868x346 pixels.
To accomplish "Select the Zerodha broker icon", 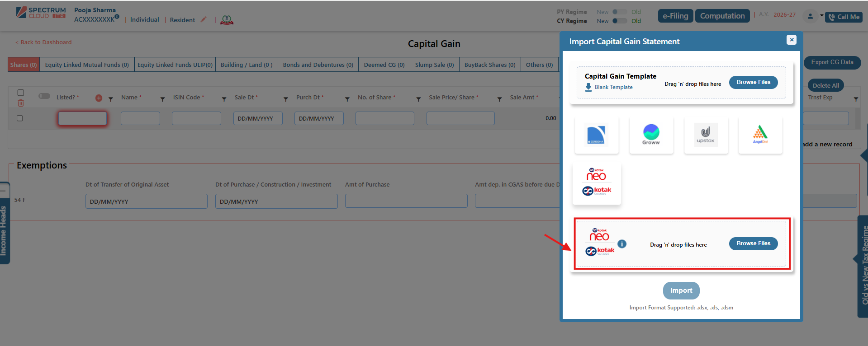I will [x=596, y=135].
